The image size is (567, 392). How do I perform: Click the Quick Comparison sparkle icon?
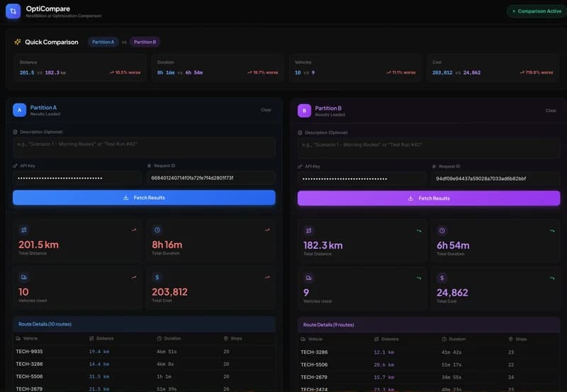18,42
